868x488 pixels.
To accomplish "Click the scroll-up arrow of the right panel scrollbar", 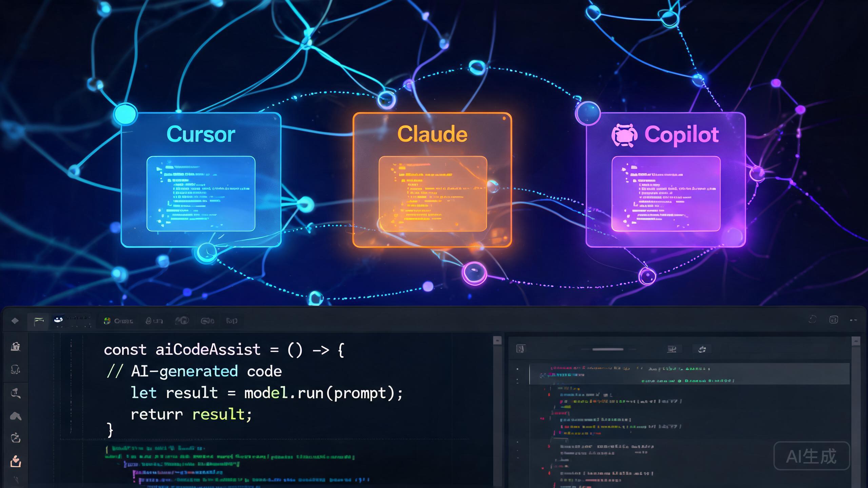I will coord(856,341).
